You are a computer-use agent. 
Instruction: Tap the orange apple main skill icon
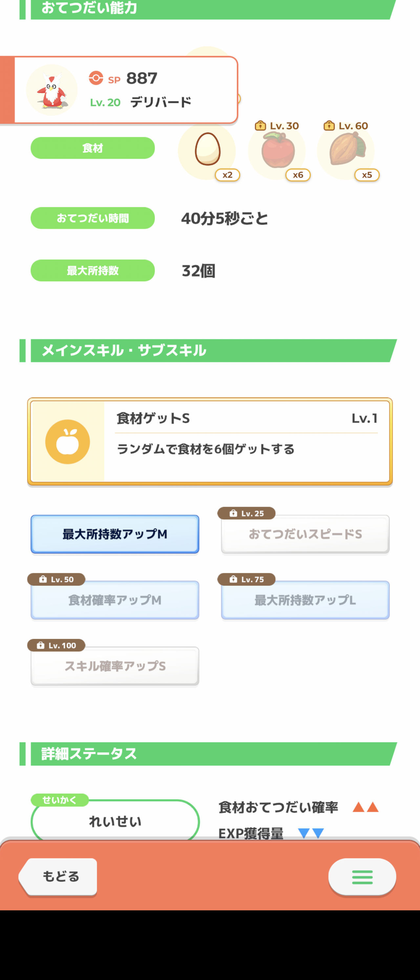click(67, 442)
